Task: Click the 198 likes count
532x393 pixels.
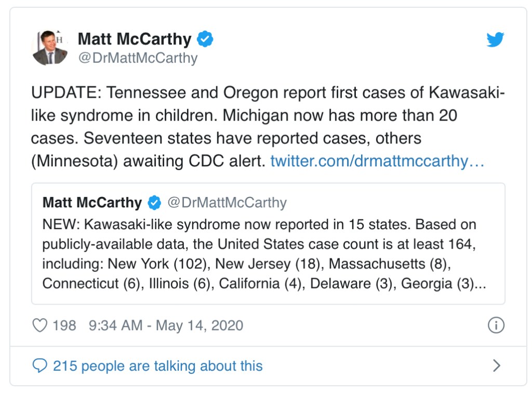Action: point(64,325)
